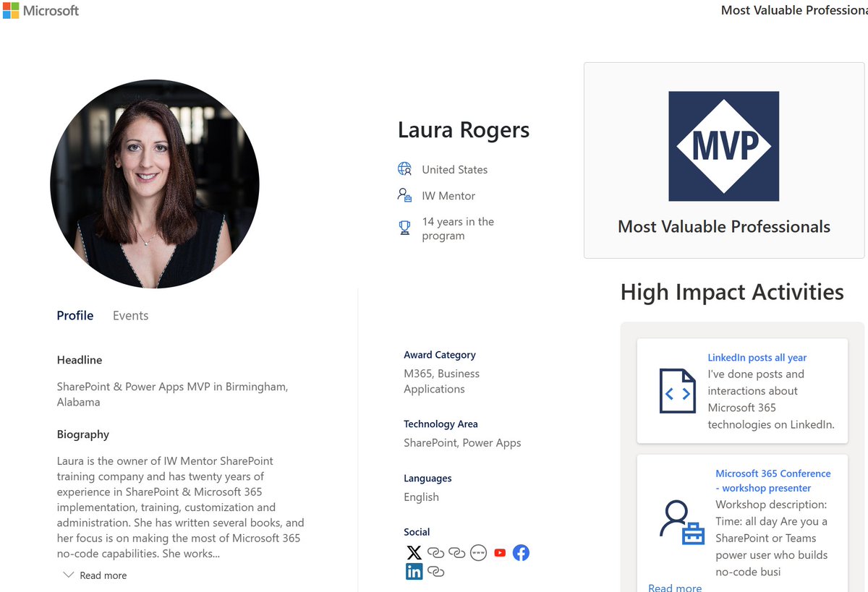
Task: Click the chain-link icon right after the X icon
Action: click(435, 553)
